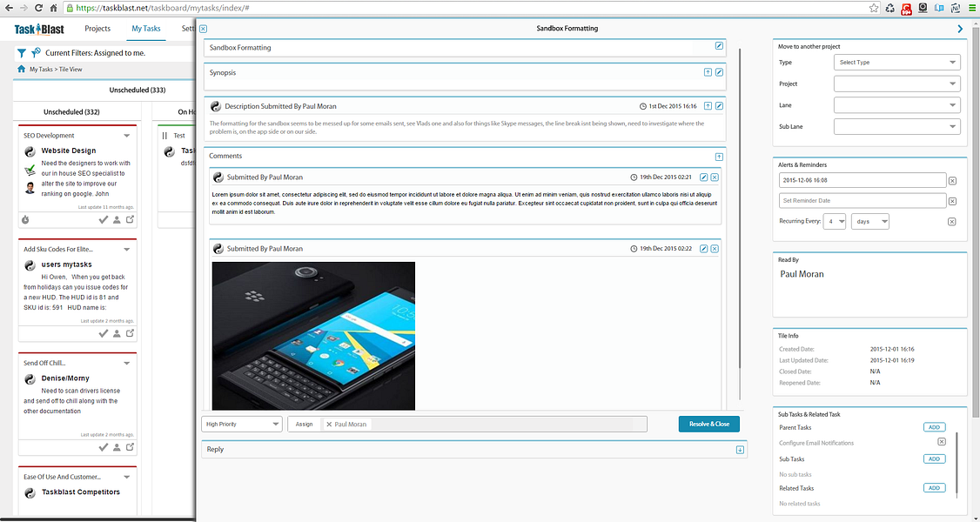This screenshot has height=522, width=980.
Task: Click the pause icon on Test tile
Action: point(165,136)
